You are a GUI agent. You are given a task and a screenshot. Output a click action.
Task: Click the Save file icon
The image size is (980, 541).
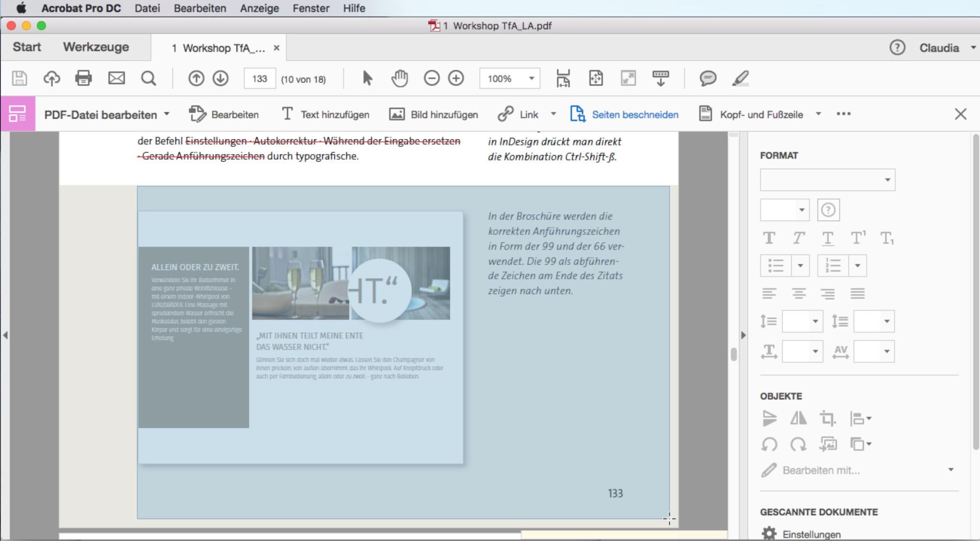pos(19,78)
